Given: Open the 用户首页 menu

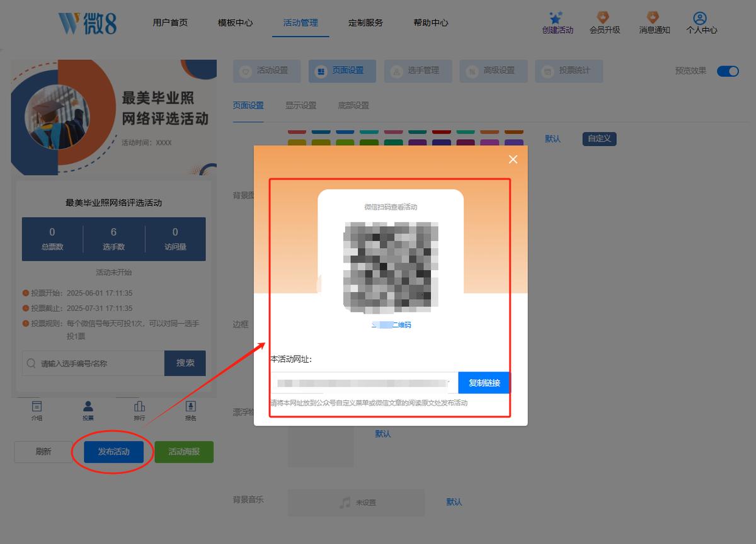Looking at the screenshot, I should [x=170, y=23].
